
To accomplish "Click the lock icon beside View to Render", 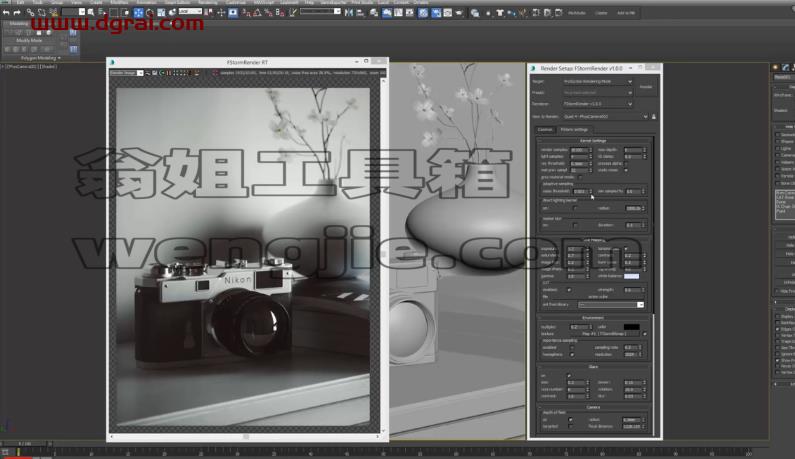I will point(654,117).
